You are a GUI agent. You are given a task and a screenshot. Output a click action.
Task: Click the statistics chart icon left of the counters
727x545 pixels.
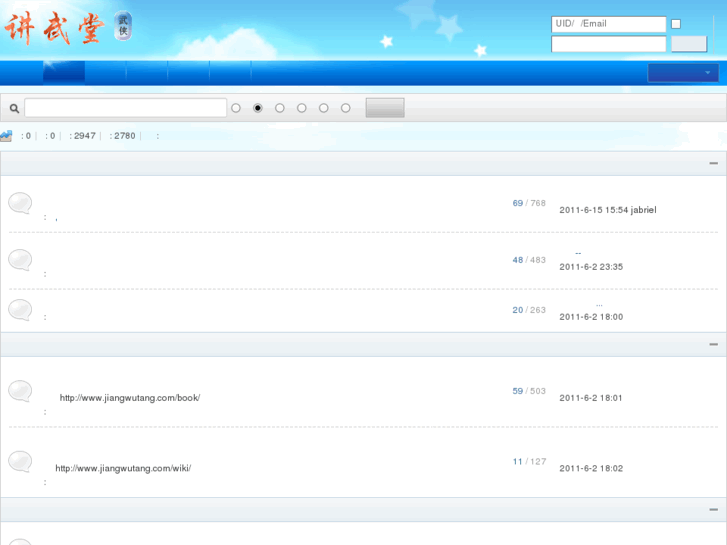pyautogui.click(x=6, y=136)
